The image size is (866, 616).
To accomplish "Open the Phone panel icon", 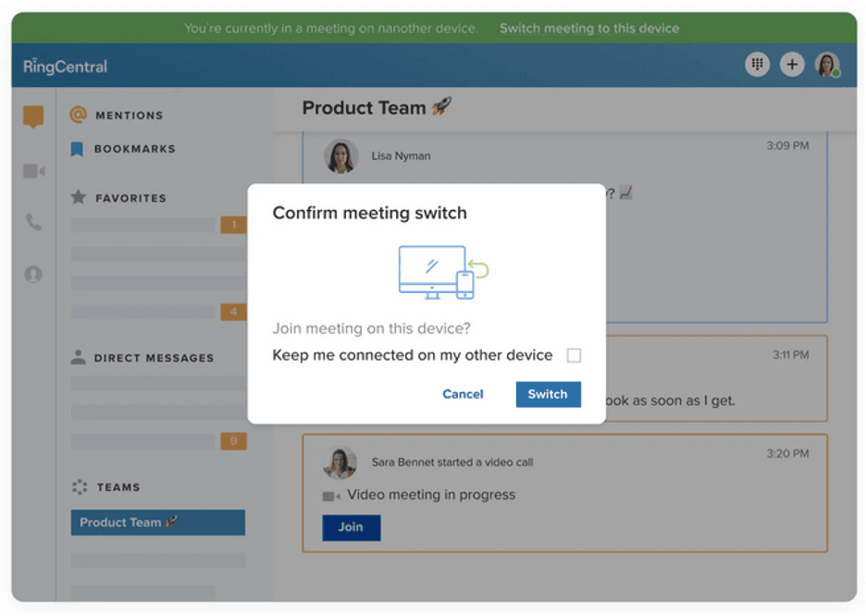I will pyautogui.click(x=33, y=222).
